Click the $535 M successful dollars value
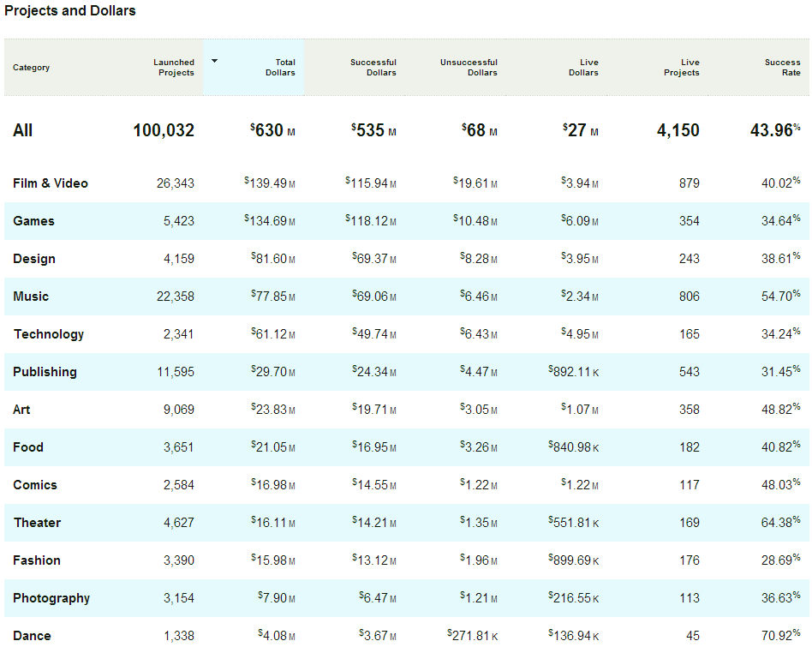 tap(373, 130)
